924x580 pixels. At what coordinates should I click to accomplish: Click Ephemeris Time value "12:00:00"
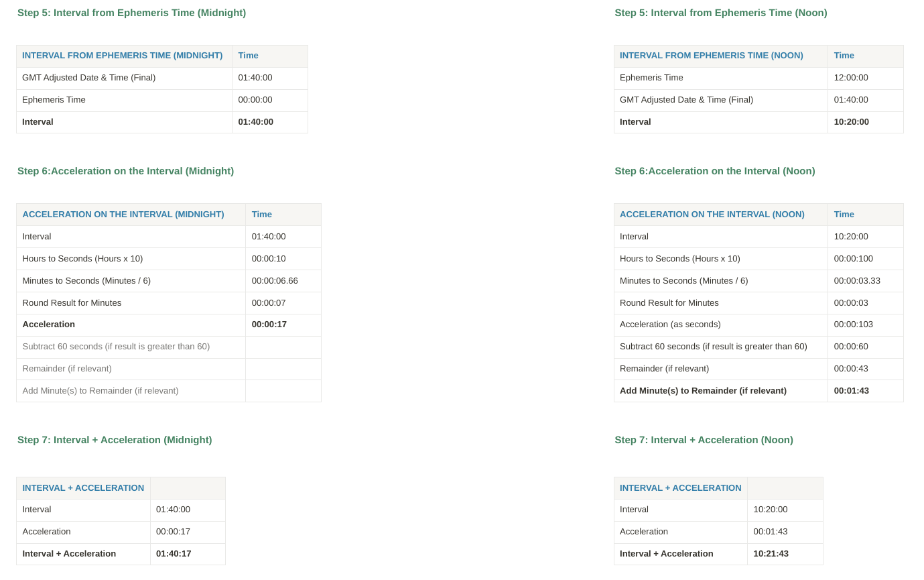[x=851, y=78]
